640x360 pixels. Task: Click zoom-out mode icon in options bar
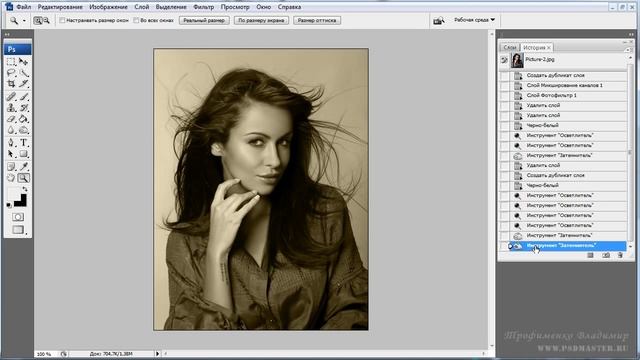pos(47,20)
